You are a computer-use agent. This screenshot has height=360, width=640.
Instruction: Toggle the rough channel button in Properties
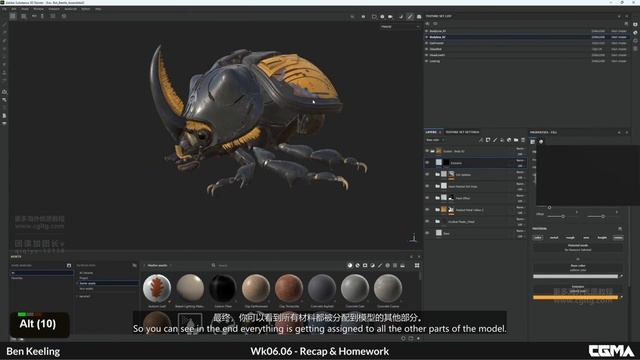point(570,237)
